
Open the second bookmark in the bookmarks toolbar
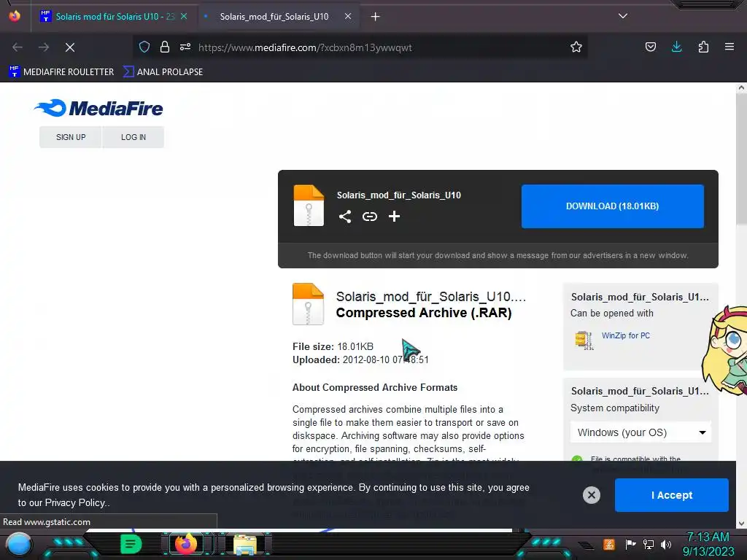[x=163, y=72]
